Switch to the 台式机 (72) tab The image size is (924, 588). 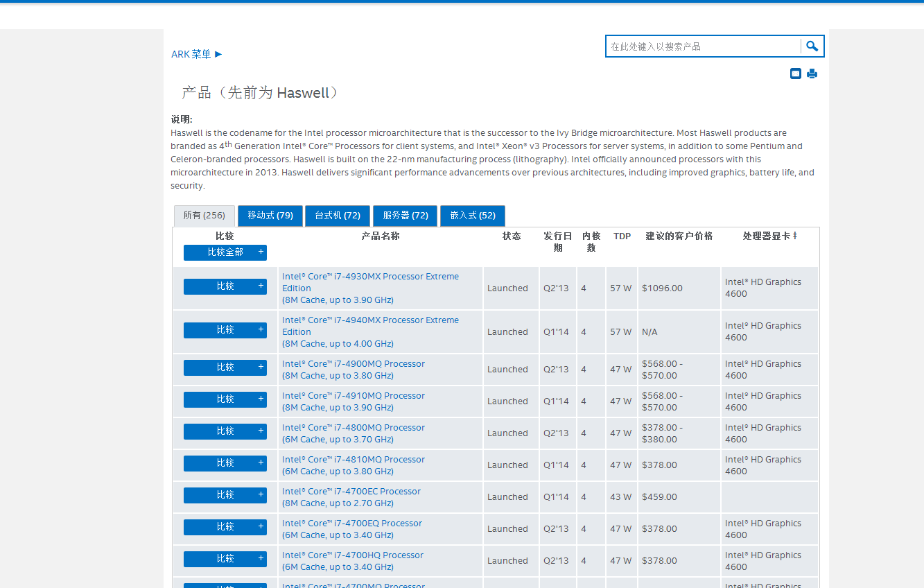[338, 216]
